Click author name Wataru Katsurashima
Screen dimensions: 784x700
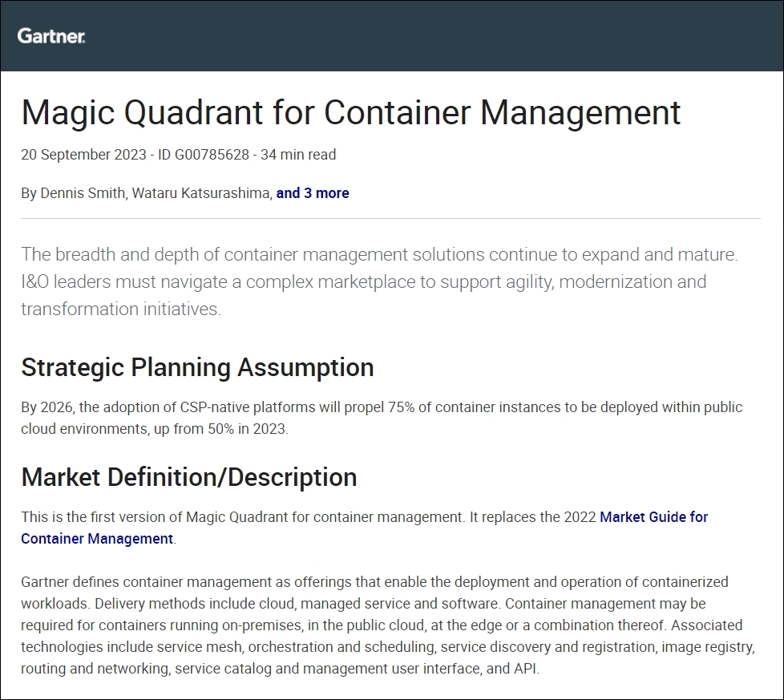(201, 193)
